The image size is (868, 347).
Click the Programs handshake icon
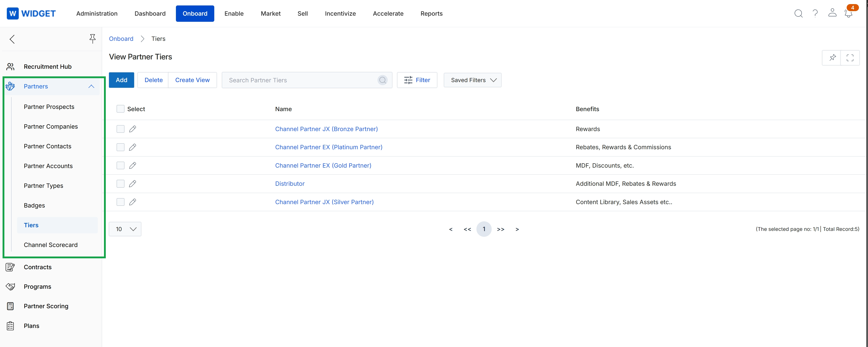pos(10,286)
